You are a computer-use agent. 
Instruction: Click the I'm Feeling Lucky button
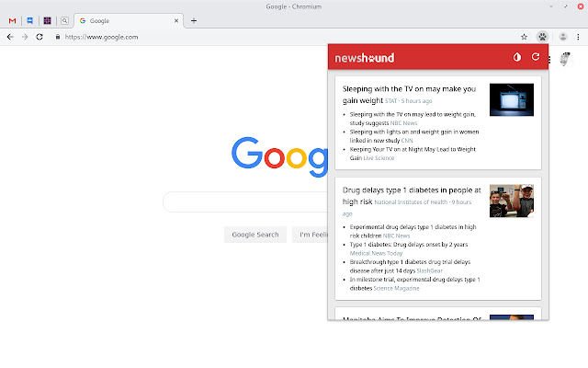[x=311, y=235]
